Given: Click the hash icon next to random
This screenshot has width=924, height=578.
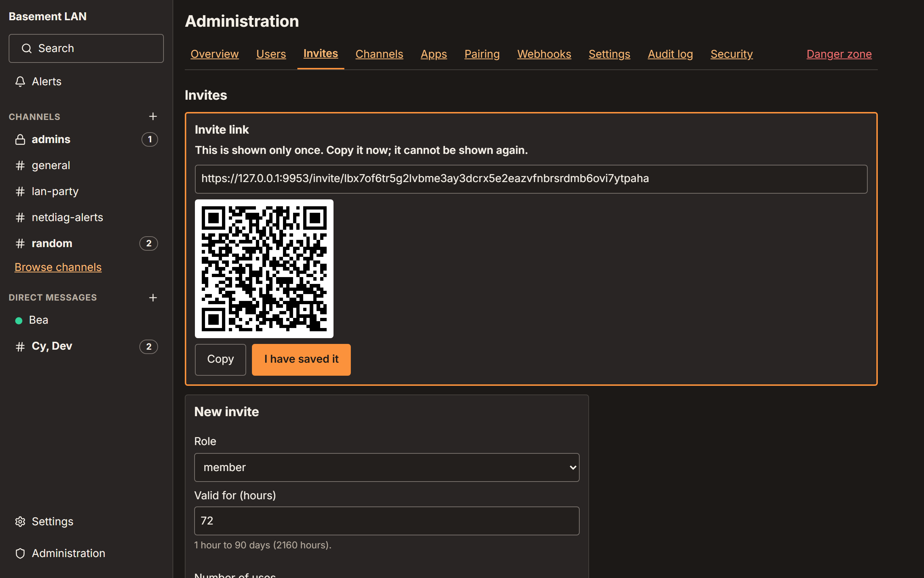Looking at the screenshot, I should [20, 243].
